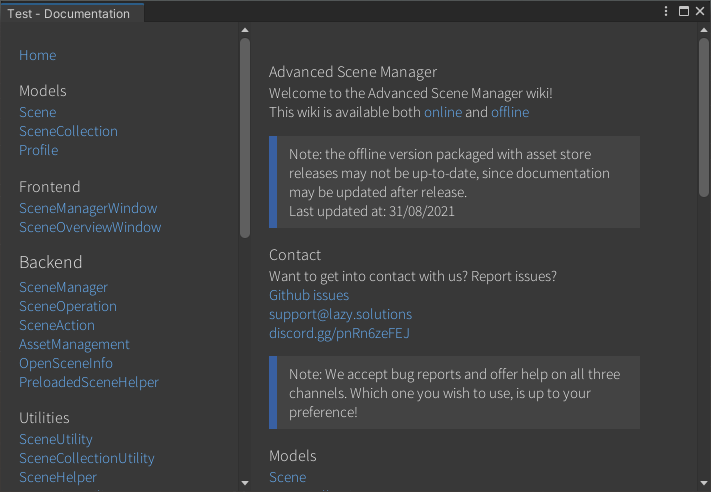This screenshot has height=492, width=711.
Task: Click 'Welcome to the Advanced Scene Manager wiki!' text
Action: [x=411, y=93]
